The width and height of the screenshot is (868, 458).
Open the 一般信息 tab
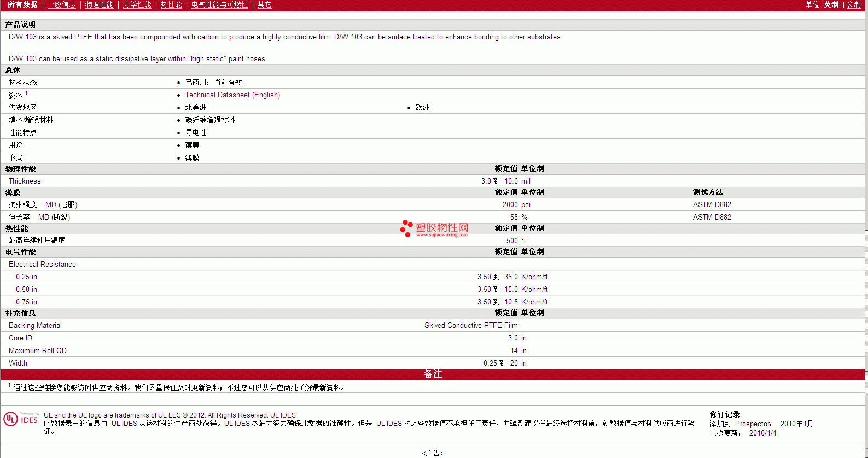[62, 5]
